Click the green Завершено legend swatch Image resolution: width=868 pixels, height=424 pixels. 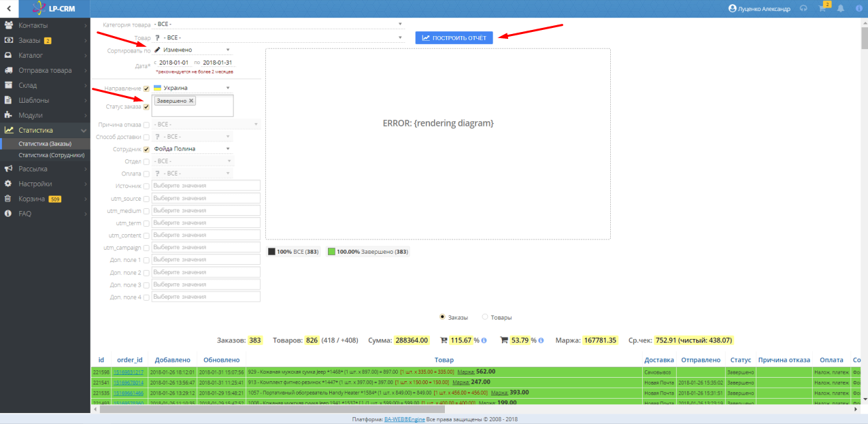331,252
